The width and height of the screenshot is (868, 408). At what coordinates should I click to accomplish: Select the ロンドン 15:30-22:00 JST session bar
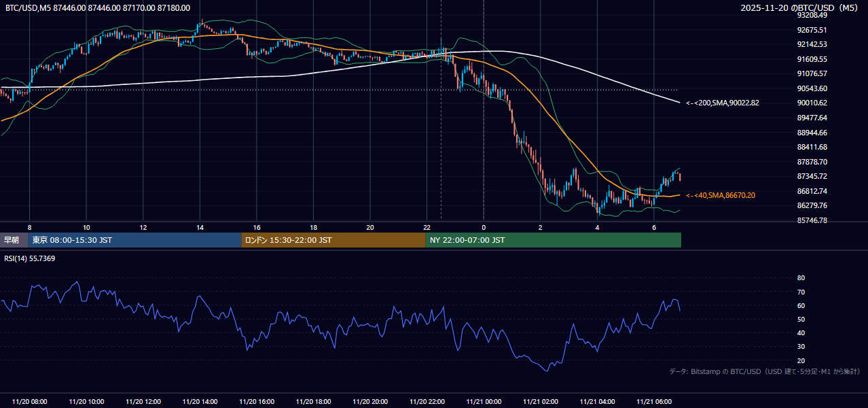pyautogui.click(x=333, y=240)
